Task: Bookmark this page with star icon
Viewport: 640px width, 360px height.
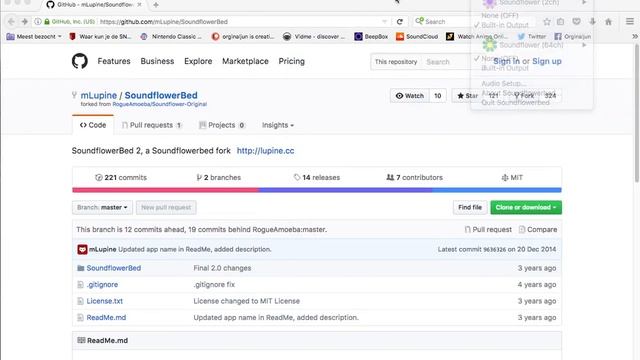Action: [x=547, y=22]
